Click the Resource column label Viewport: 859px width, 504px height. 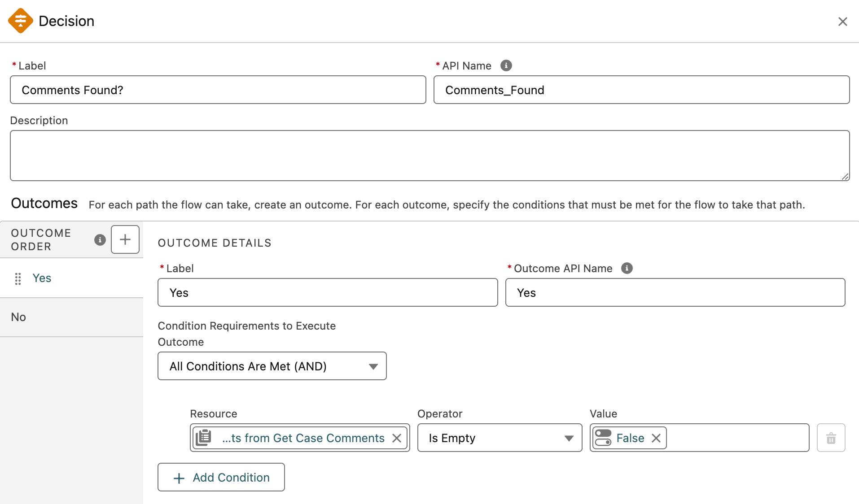click(x=214, y=413)
